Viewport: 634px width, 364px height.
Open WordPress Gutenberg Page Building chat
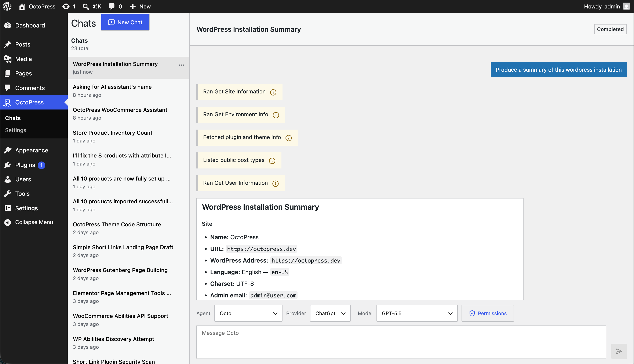128,274
